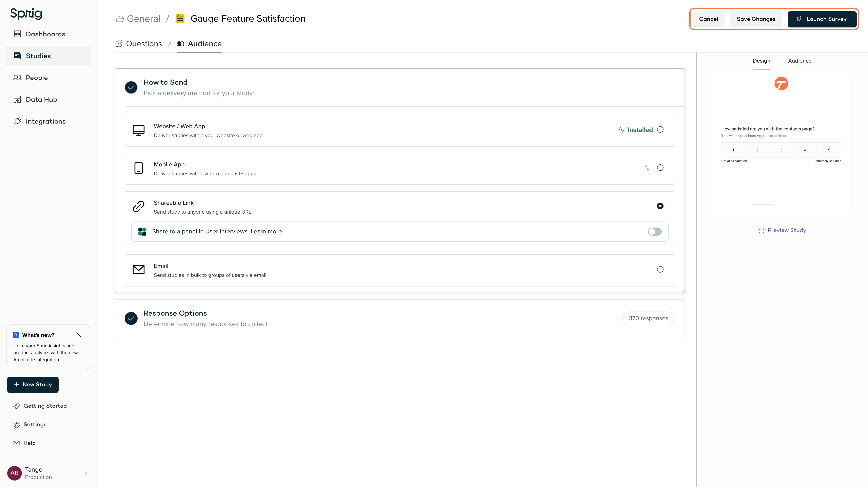Switch to the Questions step
The width and height of the screenshot is (868, 487).
138,44
